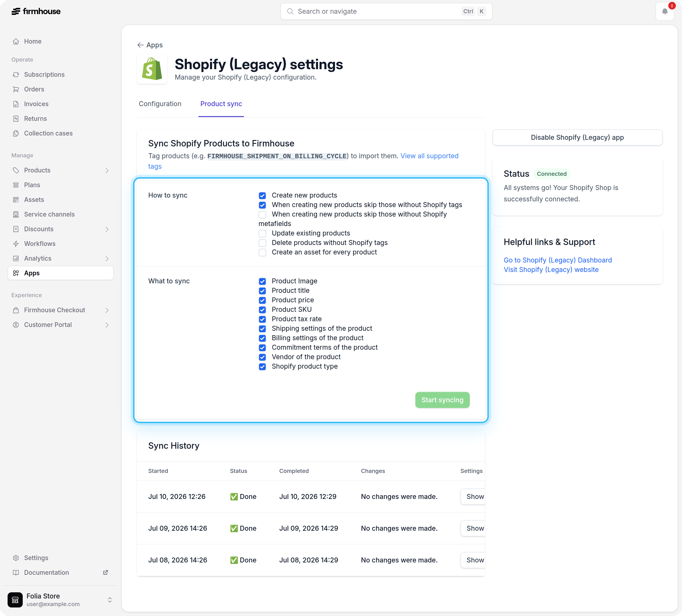Click the Settings gear icon
Viewport: 682px width, 616px height.
pyautogui.click(x=16, y=558)
